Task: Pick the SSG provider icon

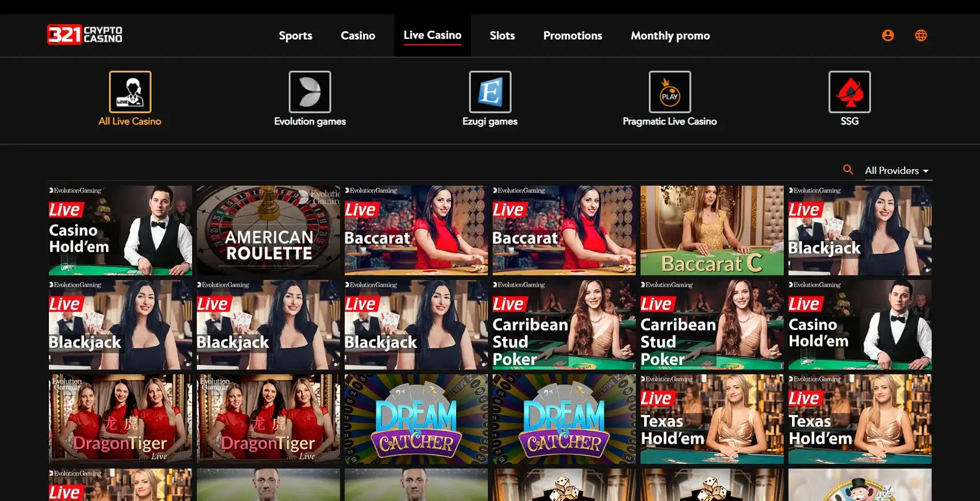Action: point(849,92)
